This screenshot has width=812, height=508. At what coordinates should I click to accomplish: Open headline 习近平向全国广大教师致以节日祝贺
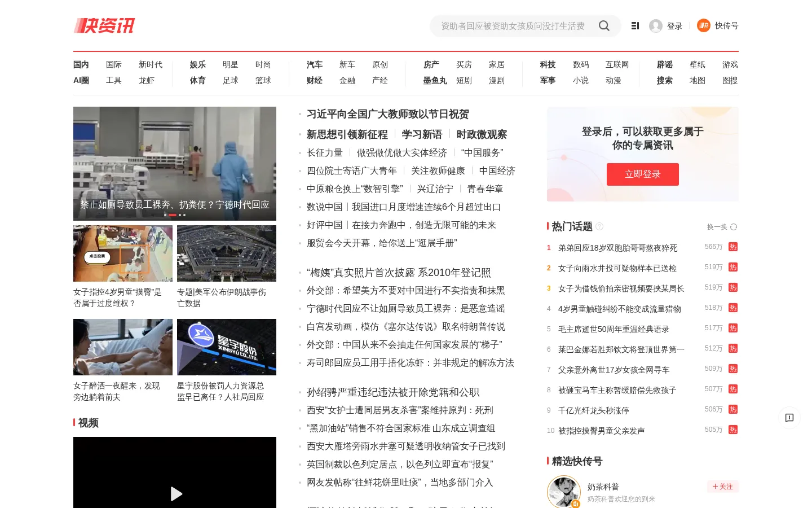point(388,114)
